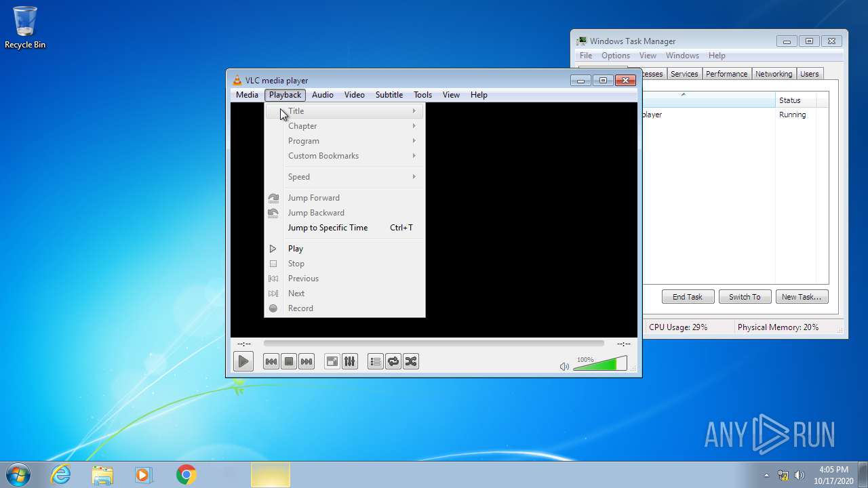
Task: Open the Audio menu
Action: pyautogui.click(x=323, y=95)
